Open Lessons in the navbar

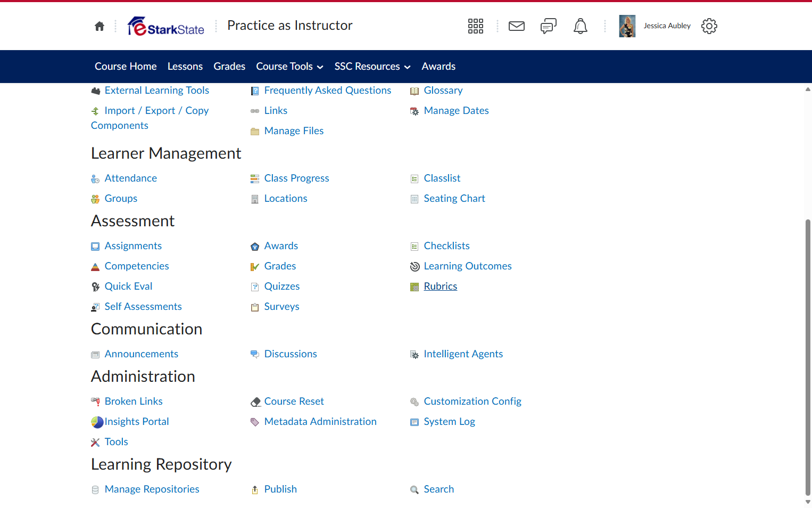pyautogui.click(x=185, y=67)
